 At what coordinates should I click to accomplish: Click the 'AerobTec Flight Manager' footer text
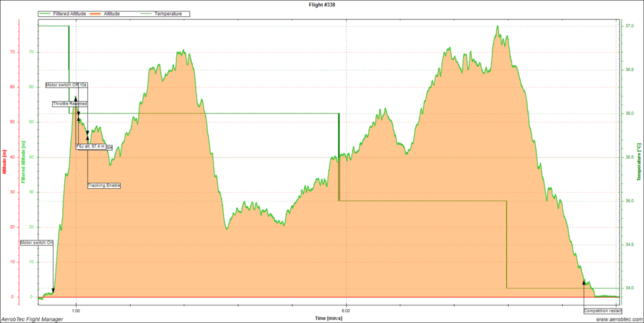point(32,319)
